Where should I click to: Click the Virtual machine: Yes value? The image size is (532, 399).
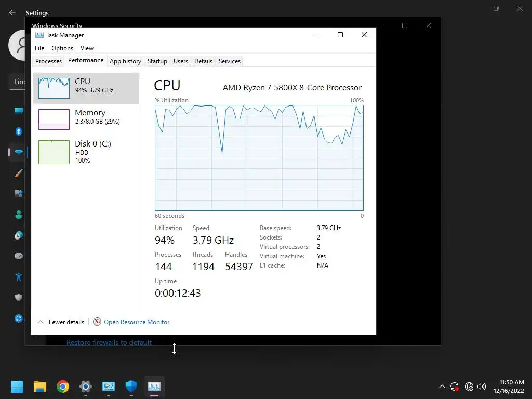(321, 256)
